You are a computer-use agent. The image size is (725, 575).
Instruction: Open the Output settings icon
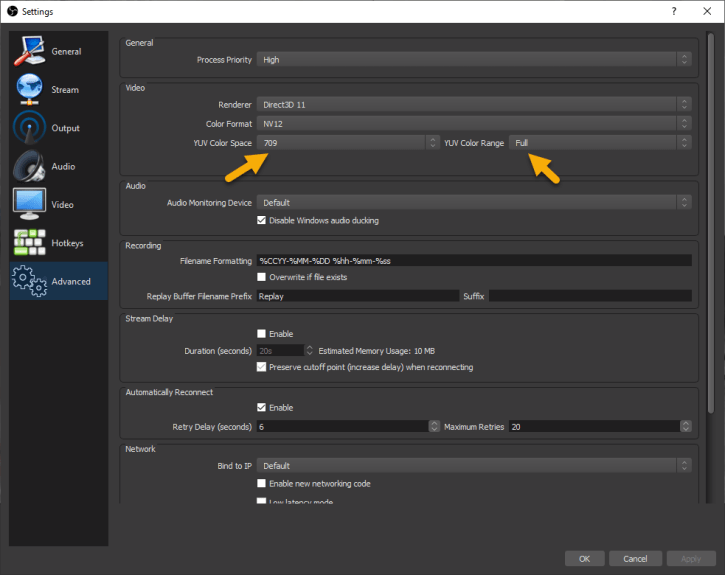(30, 128)
